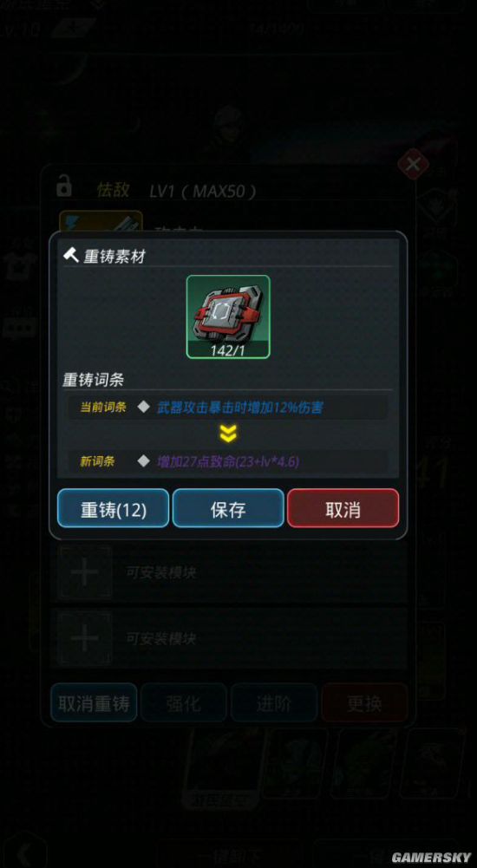This screenshot has height=868, width=477.
Task: Open the 进阶 advance tab
Action: (x=274, y=702)
